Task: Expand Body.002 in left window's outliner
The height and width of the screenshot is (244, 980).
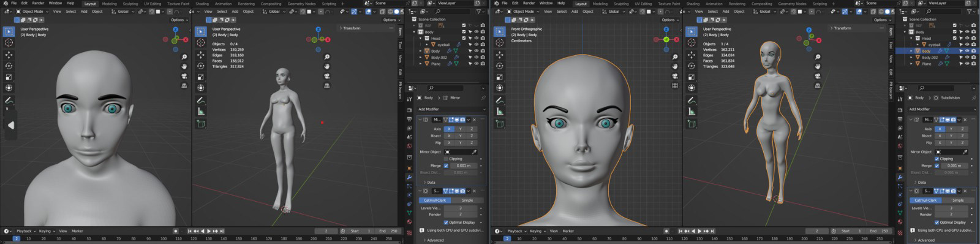Action: (421, 57)
